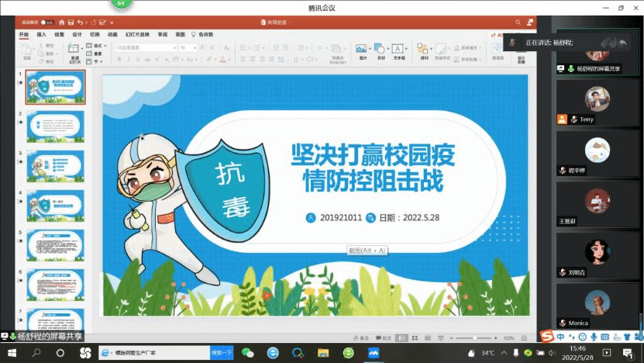644x363 pixels.
Task: Click the font color swatch button
Action: 222,59
